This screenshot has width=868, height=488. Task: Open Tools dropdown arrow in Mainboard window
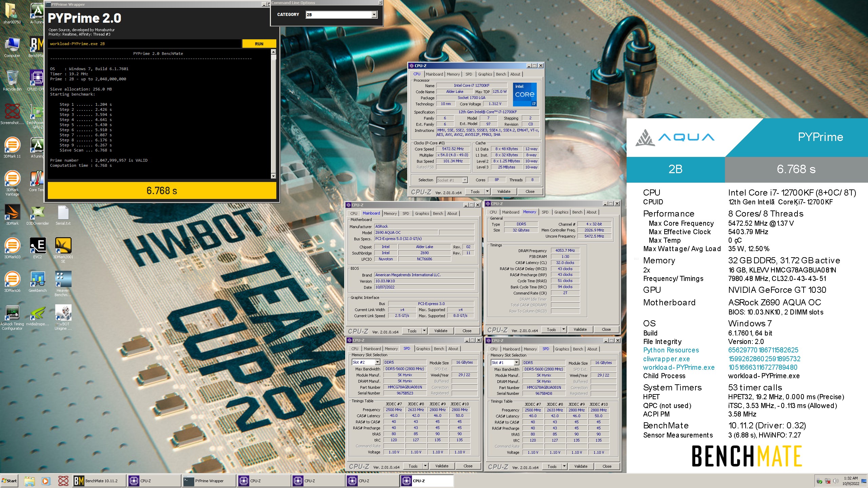(x=424, y=331)
